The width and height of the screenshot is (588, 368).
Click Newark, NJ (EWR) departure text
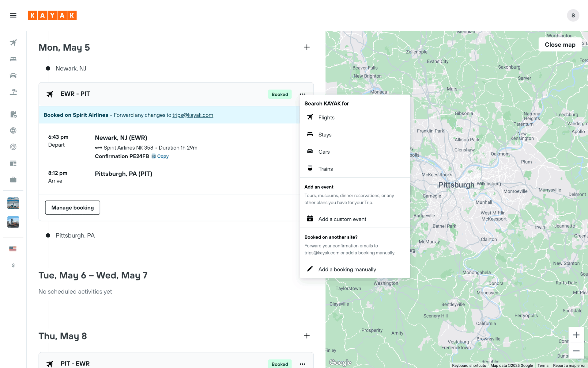click(x=121, y=138)
